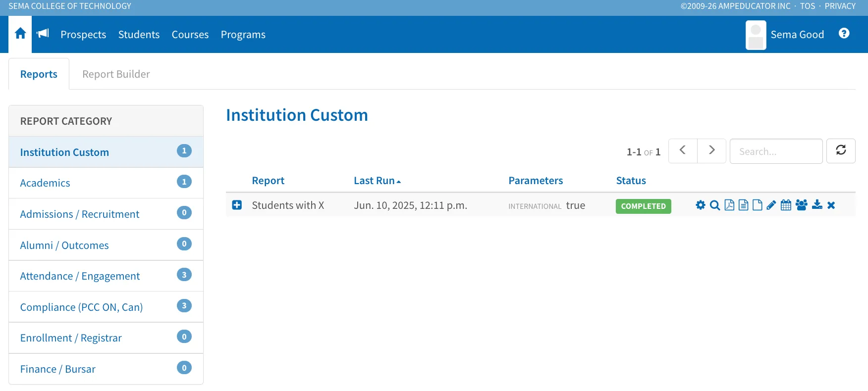
Task: Click the blank page file icon
Action: click(757, 205)
